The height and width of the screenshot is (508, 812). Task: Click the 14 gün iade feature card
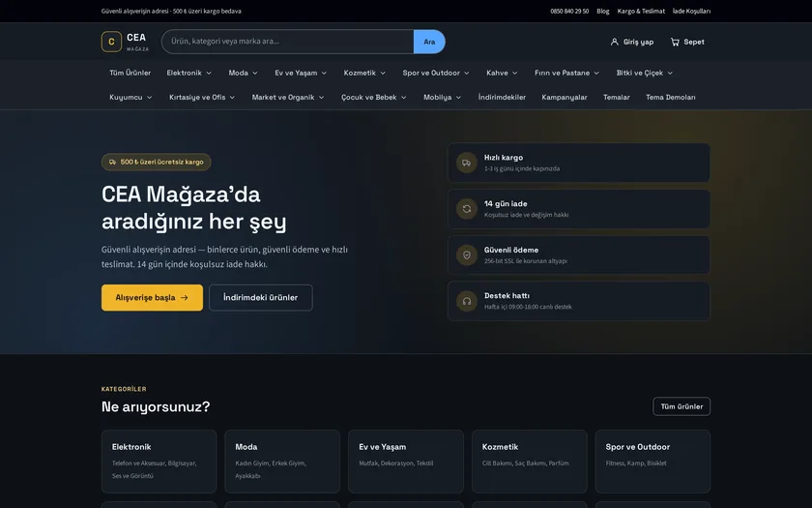coord(578,209)
